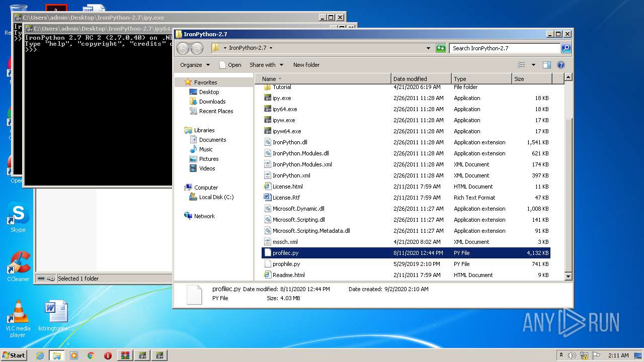Click Windows Media Player taskbar icon
Viewport: 644px width, 362px height.
pyautogui.click(x=74, y=355)
